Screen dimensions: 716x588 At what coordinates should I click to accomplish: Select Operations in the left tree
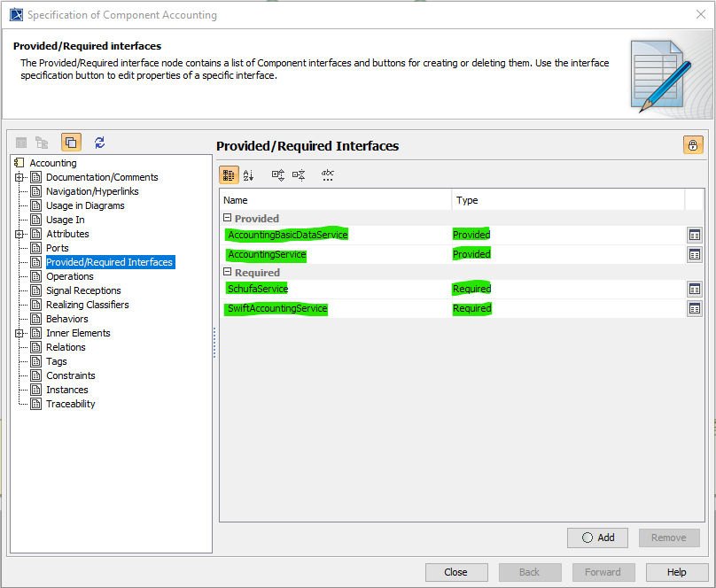point(69,276)
